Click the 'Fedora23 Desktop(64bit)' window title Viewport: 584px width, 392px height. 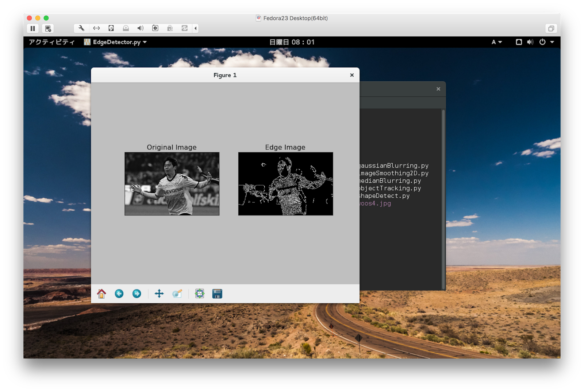point(295,18)
